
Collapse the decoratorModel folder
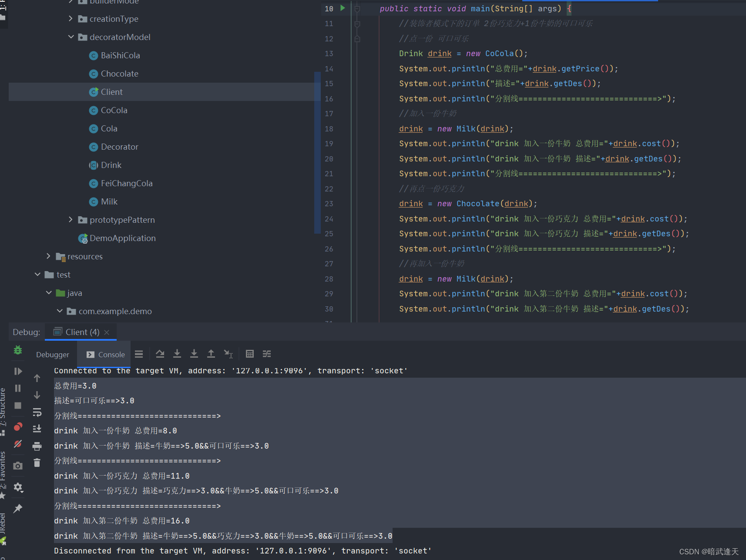tap(71, 37)
